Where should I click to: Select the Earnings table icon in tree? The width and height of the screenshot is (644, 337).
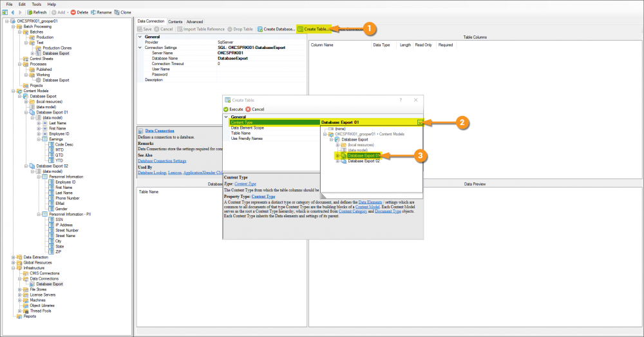pos(45,139)
